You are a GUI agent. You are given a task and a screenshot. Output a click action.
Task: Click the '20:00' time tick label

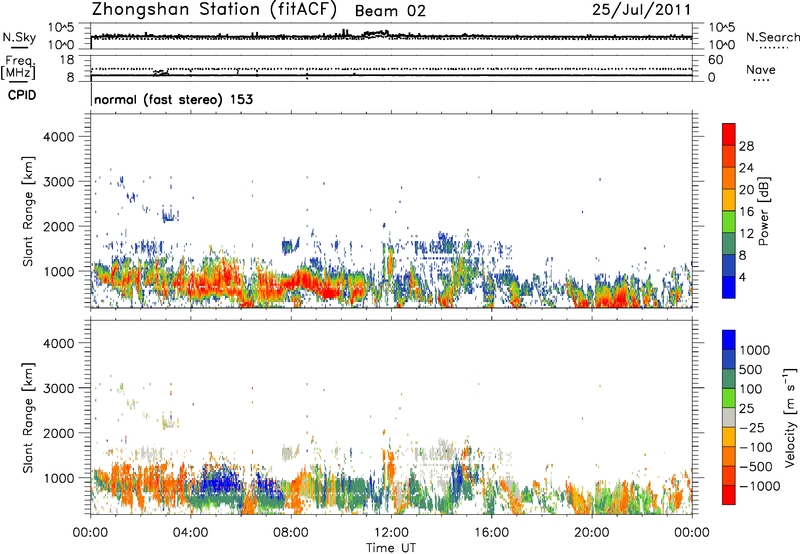(x=591, y=533)
